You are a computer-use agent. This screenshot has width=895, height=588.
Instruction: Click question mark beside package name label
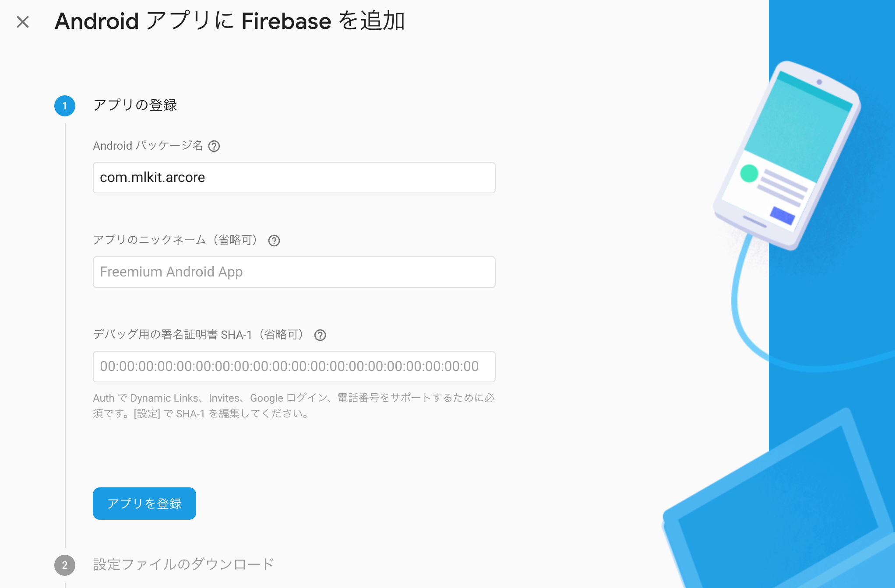tap(215, 147)
